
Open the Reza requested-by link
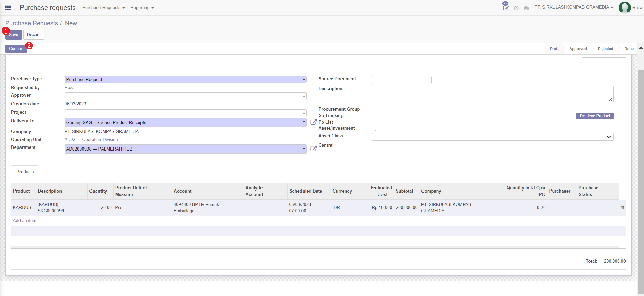click(70, 87)
